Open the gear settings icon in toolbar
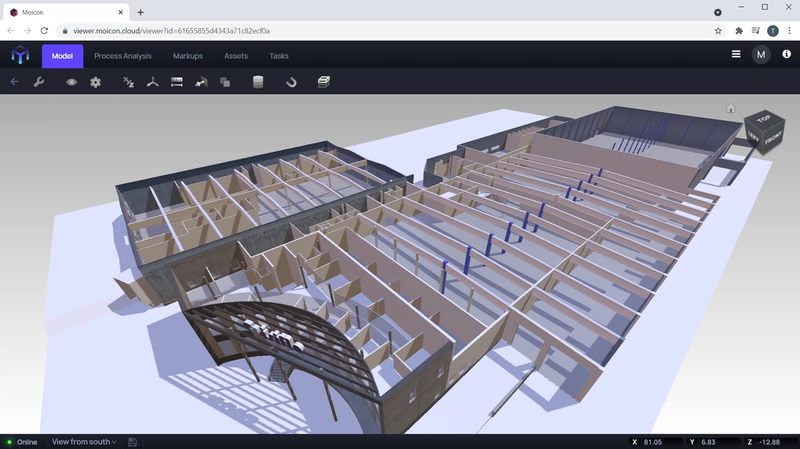 point(96,82)
